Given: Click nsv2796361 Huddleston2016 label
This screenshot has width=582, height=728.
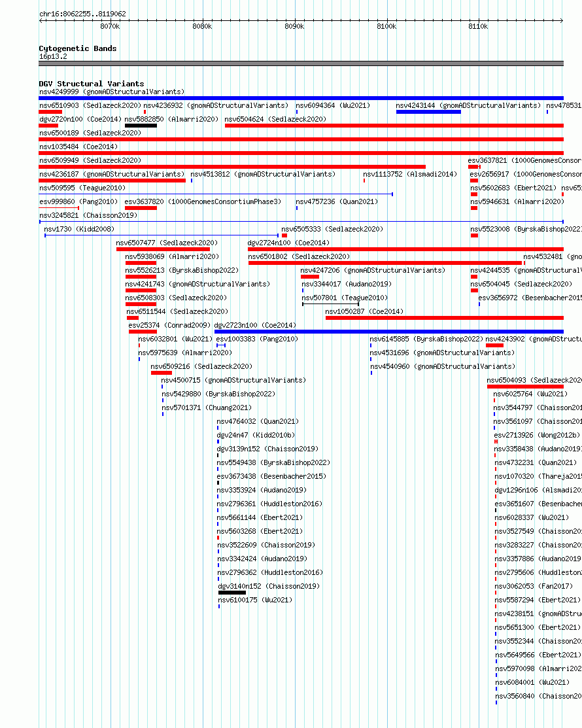Looking at the screenshot, I should [269, 504].
